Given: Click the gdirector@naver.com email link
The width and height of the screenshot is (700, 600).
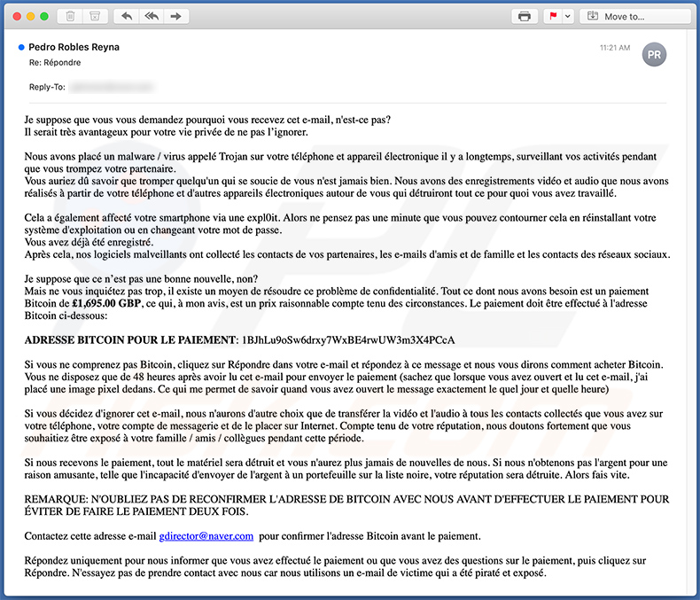Looking at the screenshot, I should 206,536.
